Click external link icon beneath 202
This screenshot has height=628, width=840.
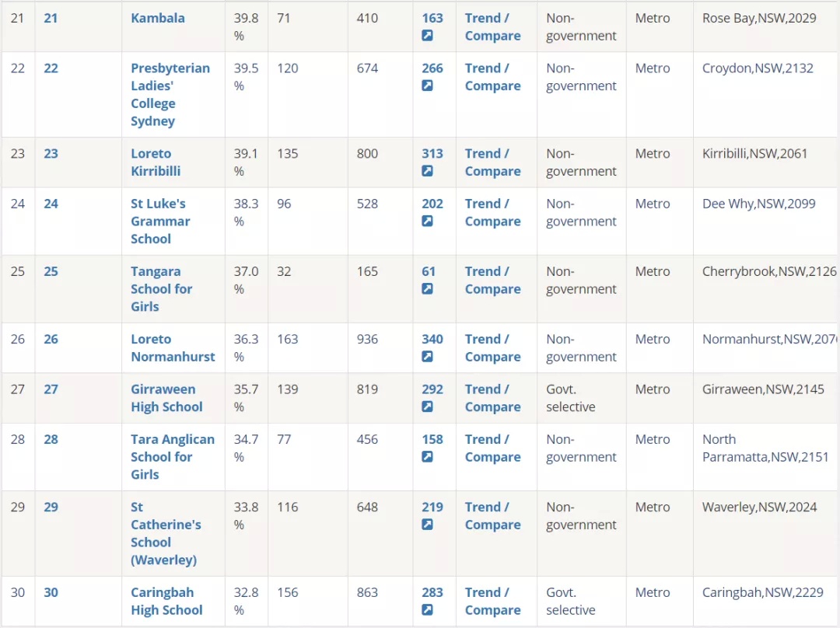click(x=427, y=221)
